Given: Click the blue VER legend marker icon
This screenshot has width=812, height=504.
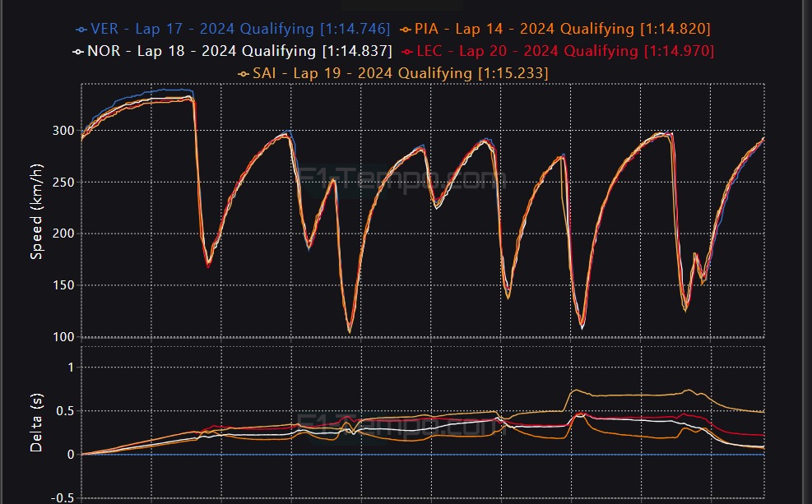Looking at the screenshot, I should point(81,30).
